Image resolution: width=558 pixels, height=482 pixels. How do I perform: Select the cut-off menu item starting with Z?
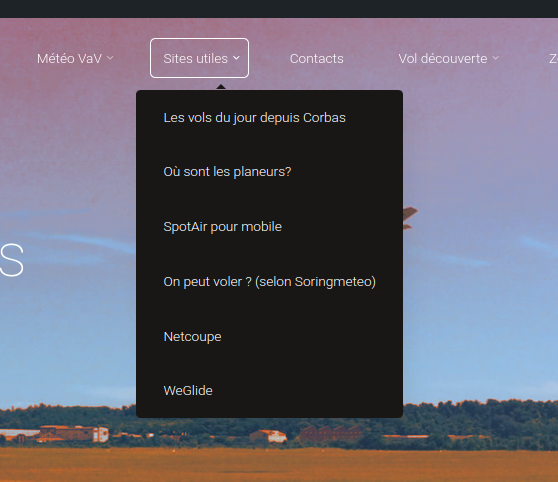tap(553, 58)
